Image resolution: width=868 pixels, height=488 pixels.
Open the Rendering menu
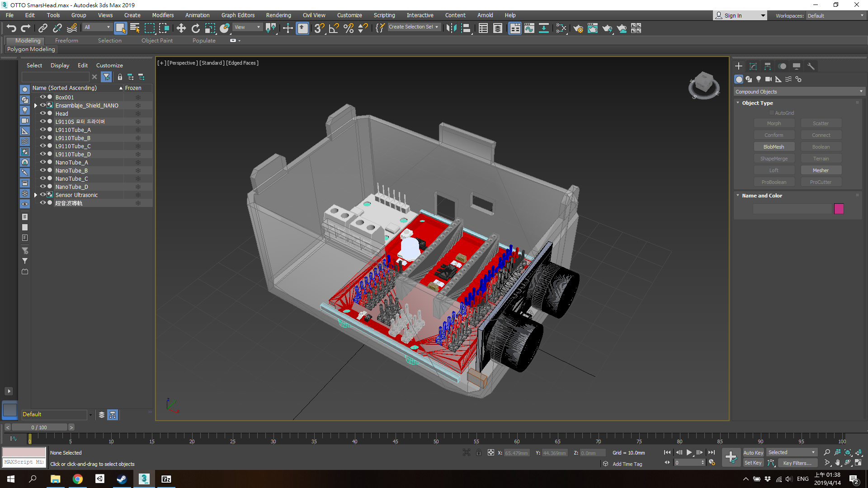pyautogui.click(x=278, y=15)
